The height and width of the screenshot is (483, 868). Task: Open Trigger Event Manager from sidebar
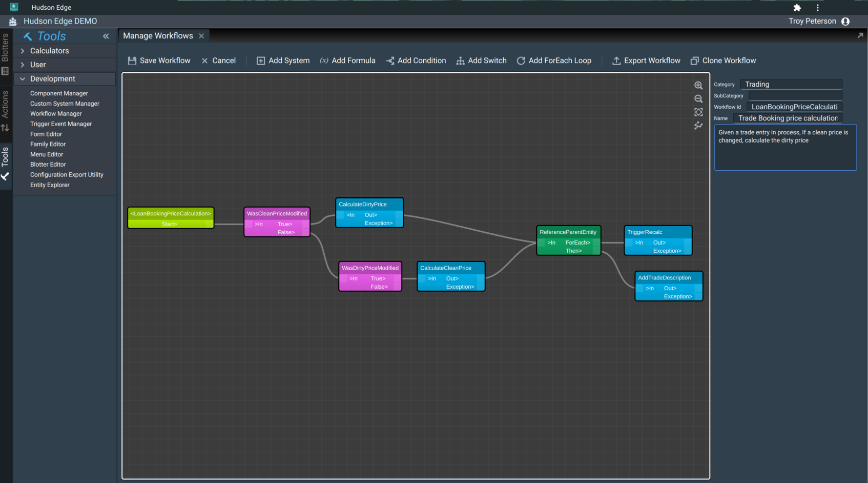61,124
